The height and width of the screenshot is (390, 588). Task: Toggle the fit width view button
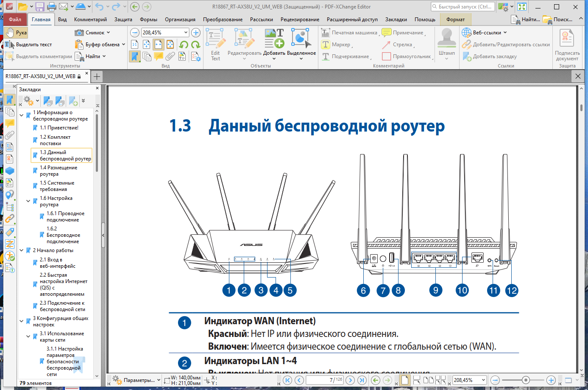point(159,45)
